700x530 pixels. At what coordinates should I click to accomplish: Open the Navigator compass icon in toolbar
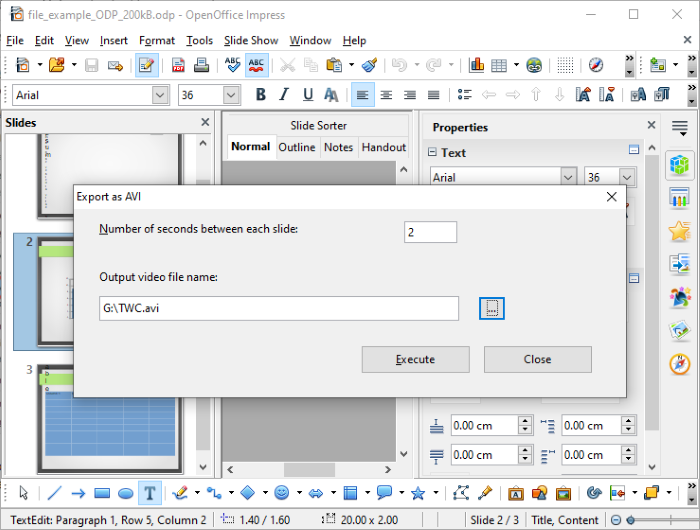point(596,65)
